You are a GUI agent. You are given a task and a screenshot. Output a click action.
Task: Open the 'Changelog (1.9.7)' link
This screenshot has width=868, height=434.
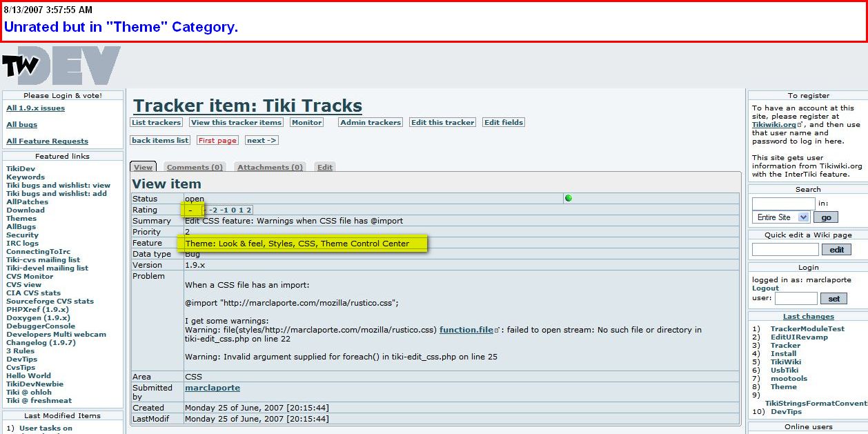coord(41,343)
